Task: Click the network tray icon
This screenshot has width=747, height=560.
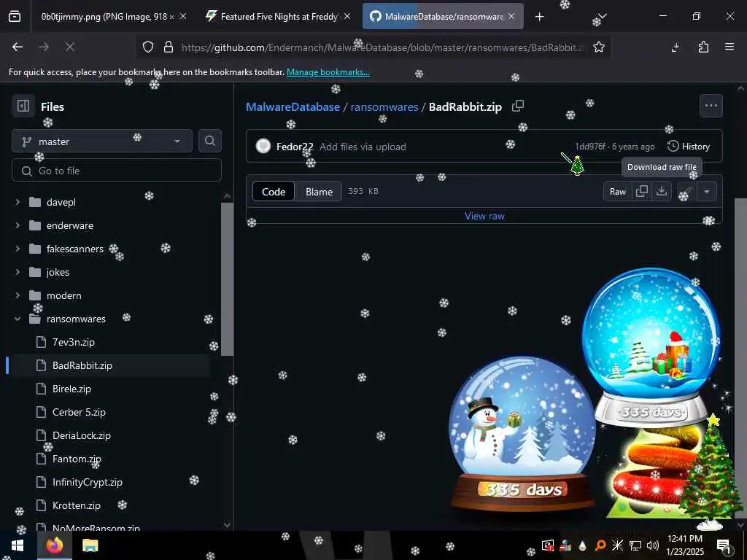Action: [635, 545]
